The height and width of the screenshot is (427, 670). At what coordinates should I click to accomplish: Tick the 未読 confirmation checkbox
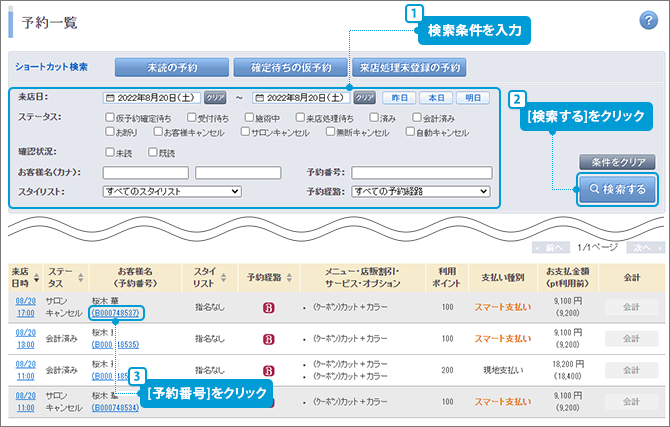[108, 153]
